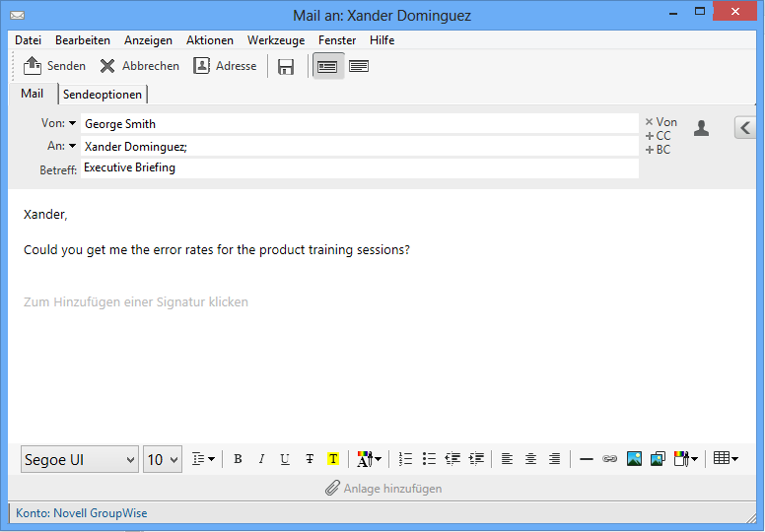Open the Aktionen menu
This screenshot has height=532, width=765.
point(210,40)
